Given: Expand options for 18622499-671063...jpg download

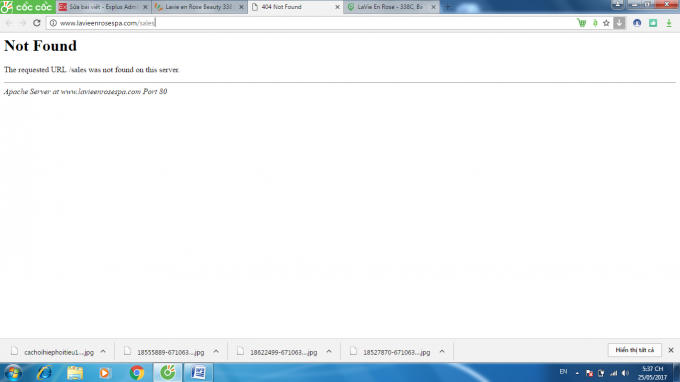Looking at the screenshot, I should pyautogui.click(x=329, y=352).
